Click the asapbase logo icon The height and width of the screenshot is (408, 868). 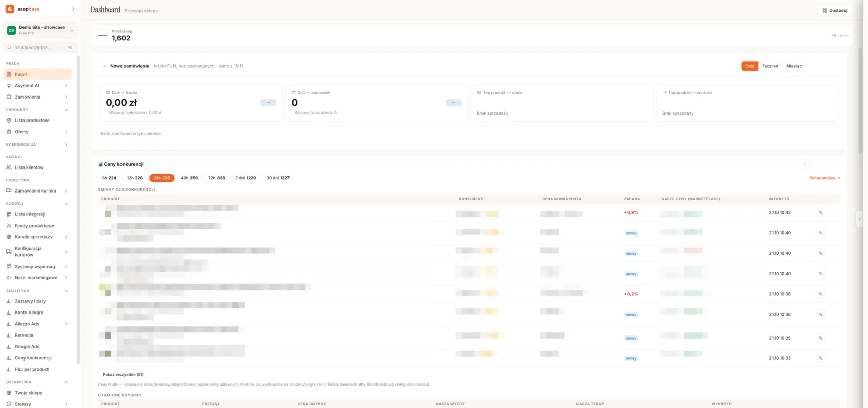point(10,9)
